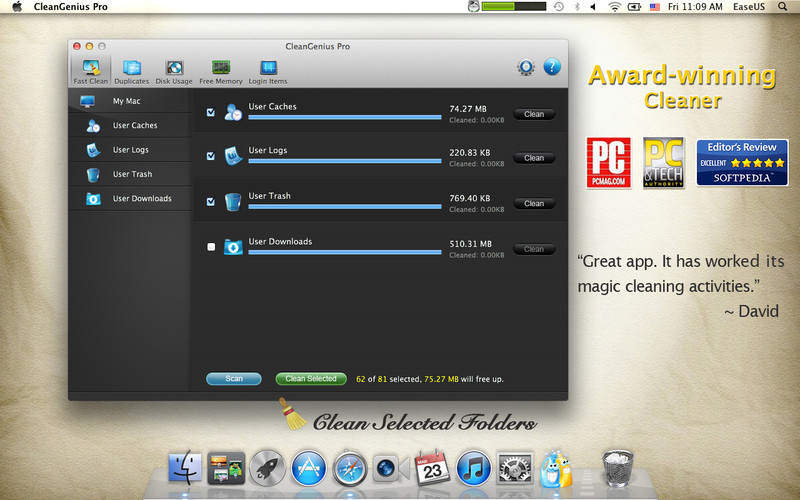Click the Clean Selected button
Screen dimensions: 800x500
point(311,379)
